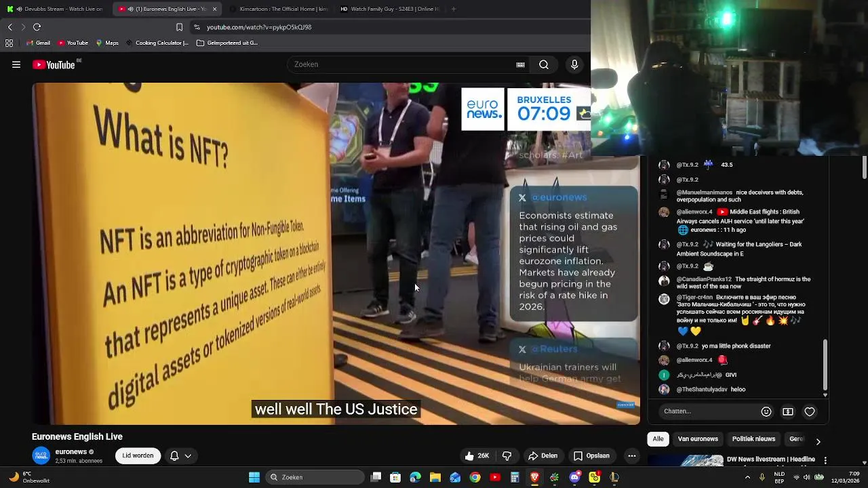Open options for DW News livestream suggestion

pos(825,460)
